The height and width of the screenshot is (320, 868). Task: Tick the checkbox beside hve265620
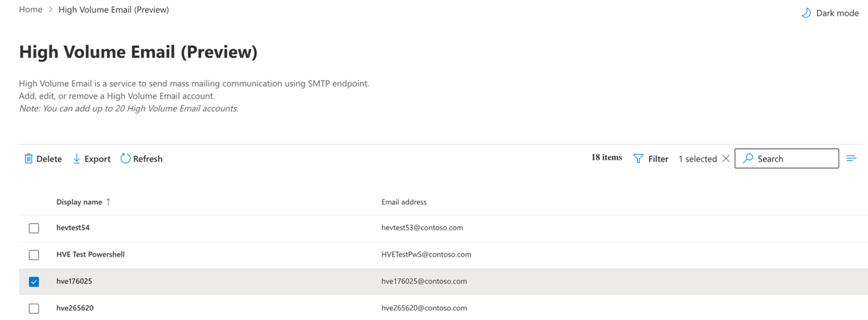(x=34, y=308)
